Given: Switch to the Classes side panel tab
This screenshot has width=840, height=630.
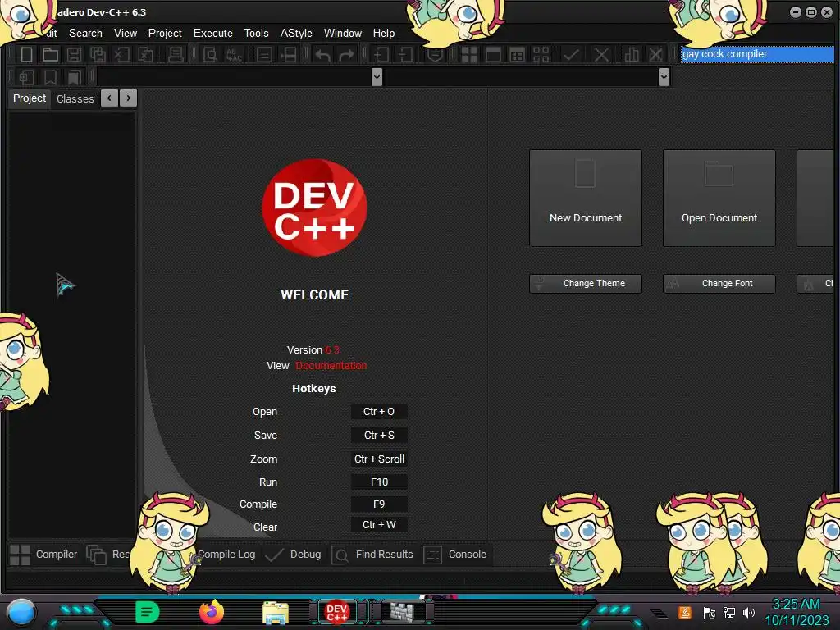Looking at the screenshot, I should [75, 98].
